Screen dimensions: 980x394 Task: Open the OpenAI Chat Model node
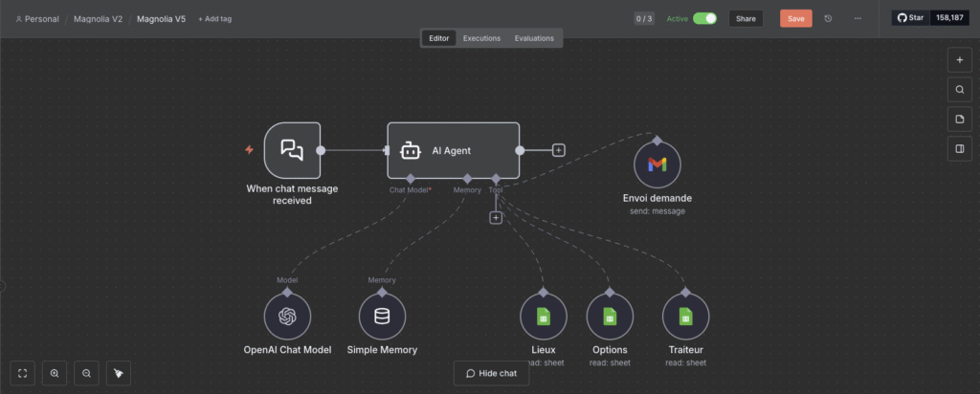coord(287,317)
